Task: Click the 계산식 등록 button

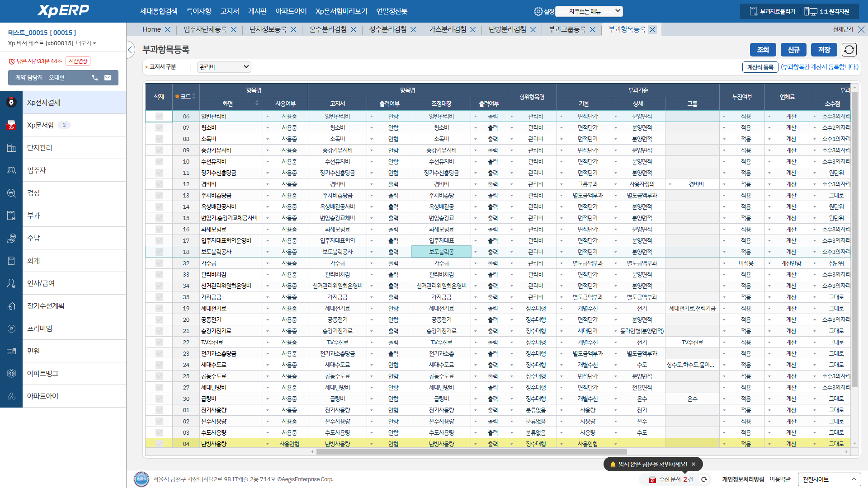Action: coord(760,67)
